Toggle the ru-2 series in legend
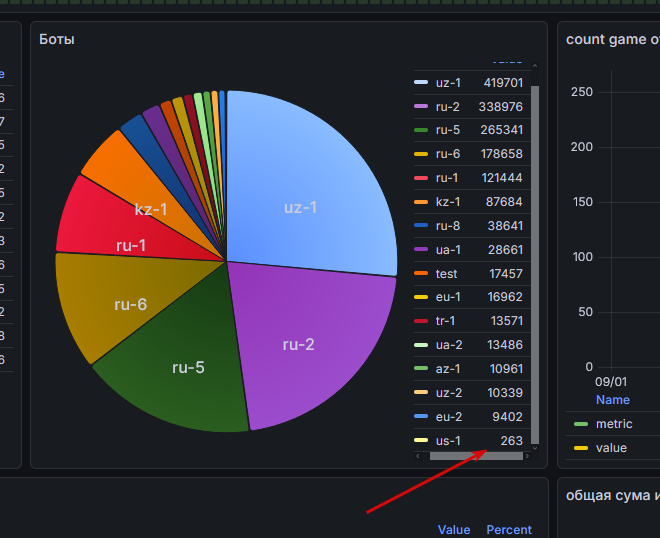The height and width of the screenshot is (538, 660). pos(468,107)
